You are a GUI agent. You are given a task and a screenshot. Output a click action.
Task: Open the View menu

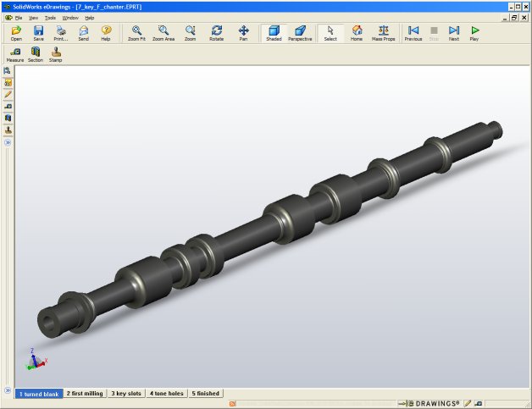click(x=33, y=17)
